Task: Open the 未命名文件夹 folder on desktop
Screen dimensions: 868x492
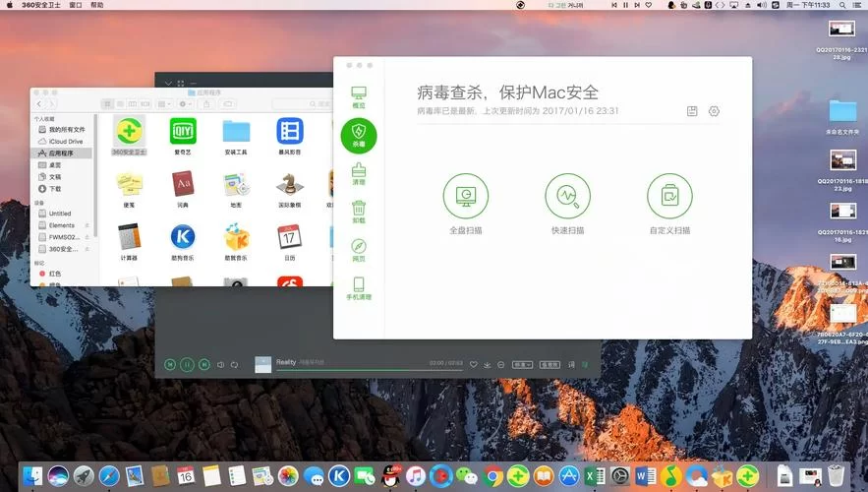Action: click(x=842, y=117)
